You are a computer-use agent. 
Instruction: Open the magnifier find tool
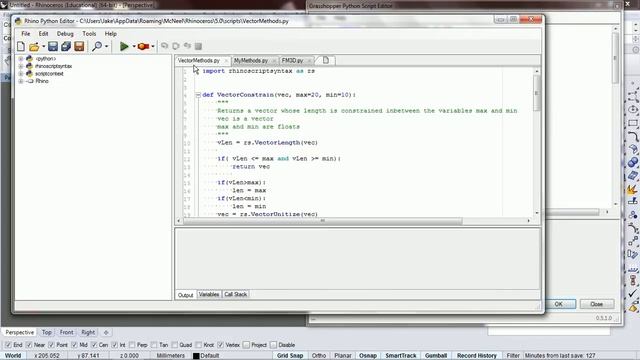97,46
